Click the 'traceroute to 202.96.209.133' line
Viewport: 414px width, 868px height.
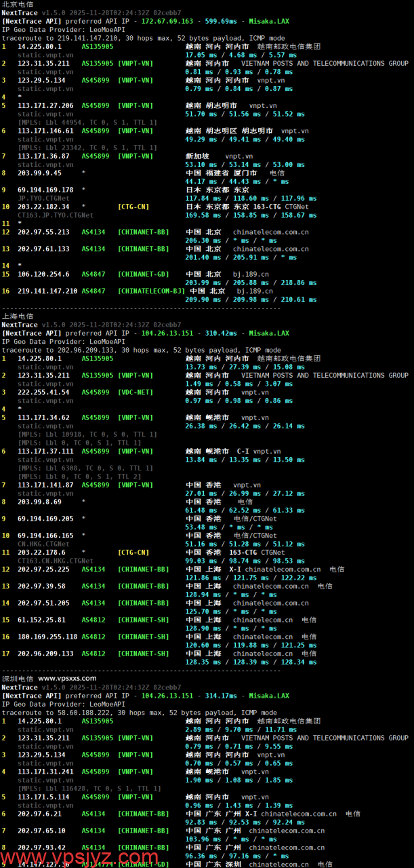[143, 350]
